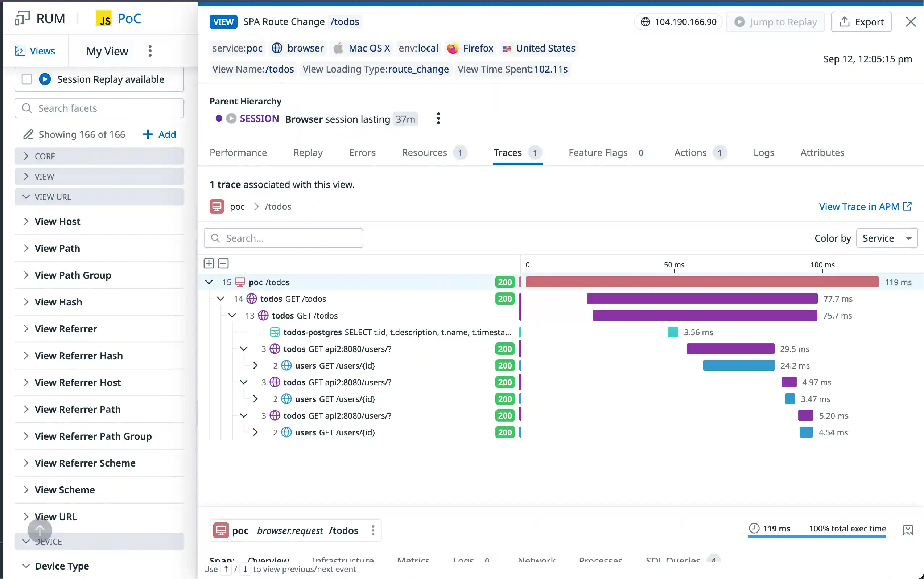Open span options menu next to /todos
This screenshot has width=924, height=579.
coord(373,530)
